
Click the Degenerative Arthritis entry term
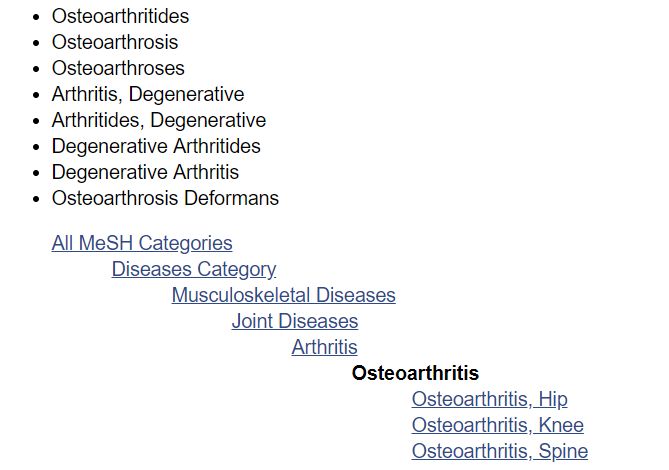[145, 172]
